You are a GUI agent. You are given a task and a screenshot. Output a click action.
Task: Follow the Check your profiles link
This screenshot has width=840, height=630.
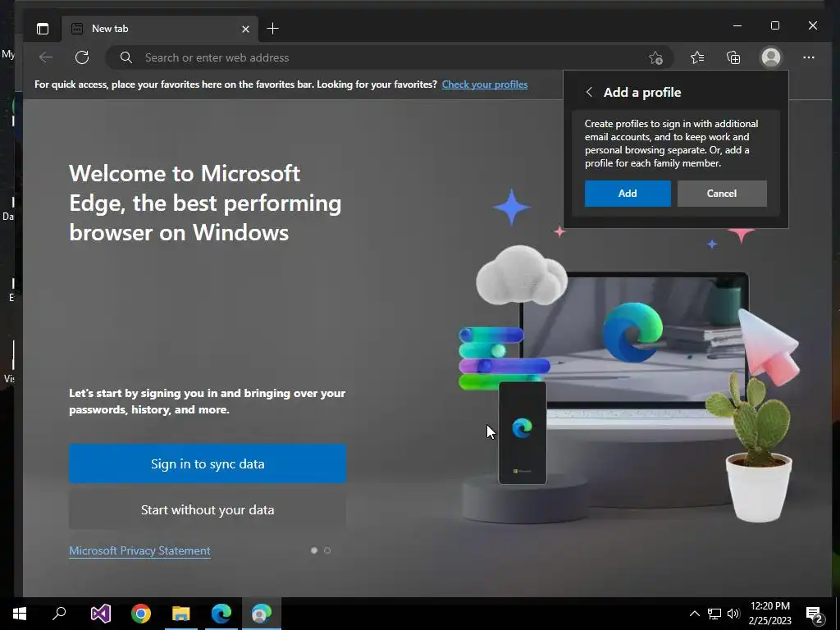(x=485, y=84)
